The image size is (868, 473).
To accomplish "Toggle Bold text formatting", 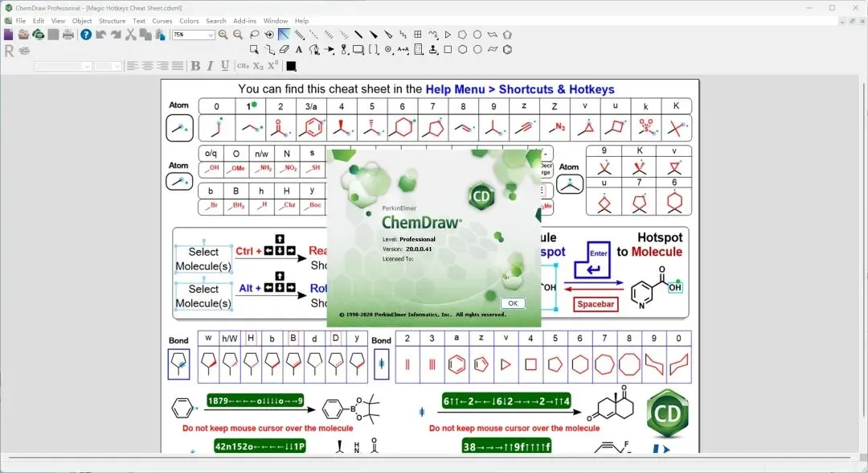I will [195, 66].
